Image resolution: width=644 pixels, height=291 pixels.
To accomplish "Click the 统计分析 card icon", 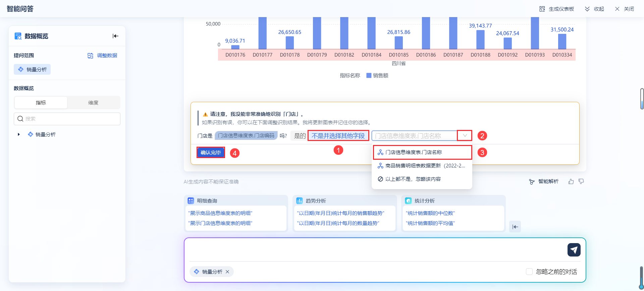I will coord(408,201).
